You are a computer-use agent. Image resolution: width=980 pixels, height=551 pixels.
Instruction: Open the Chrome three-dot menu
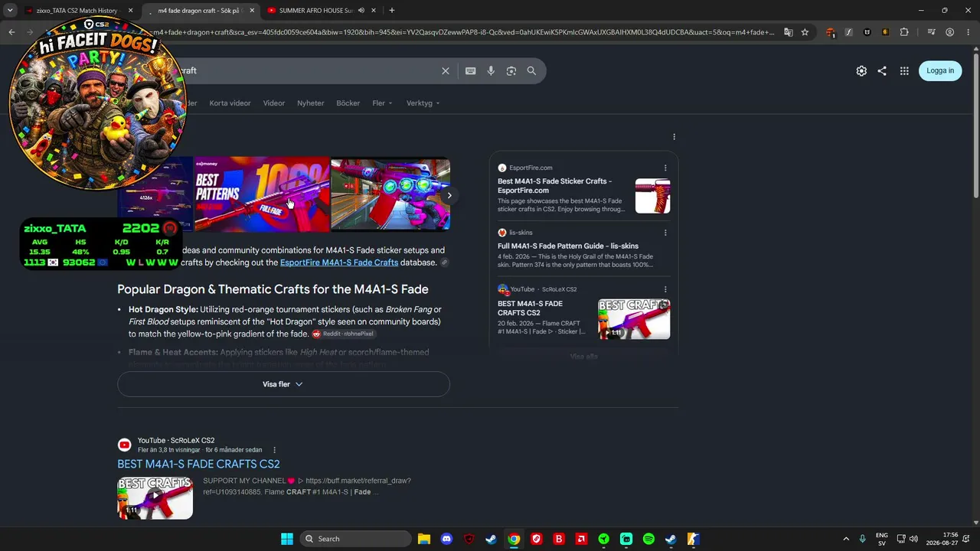(968, 32)
